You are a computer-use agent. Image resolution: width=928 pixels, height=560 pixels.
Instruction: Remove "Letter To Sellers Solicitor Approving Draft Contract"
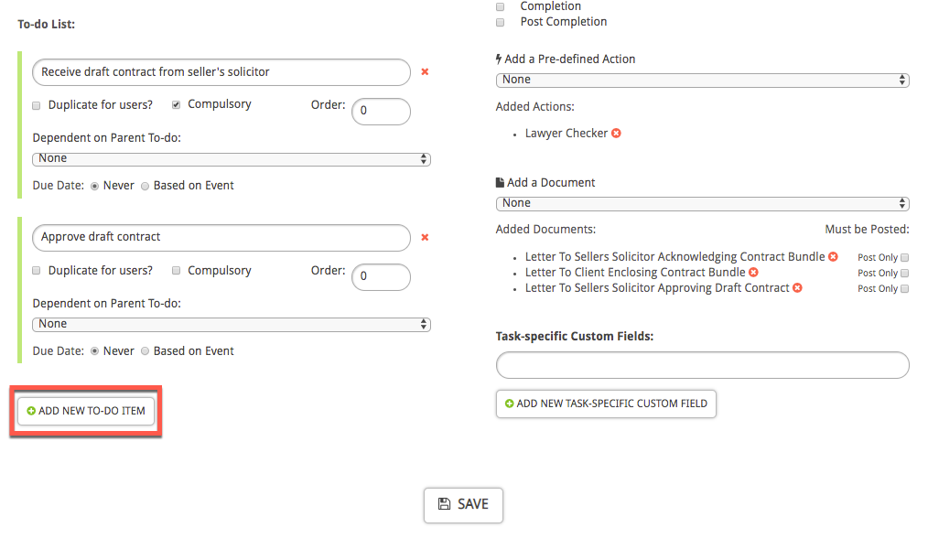point(797,287)
